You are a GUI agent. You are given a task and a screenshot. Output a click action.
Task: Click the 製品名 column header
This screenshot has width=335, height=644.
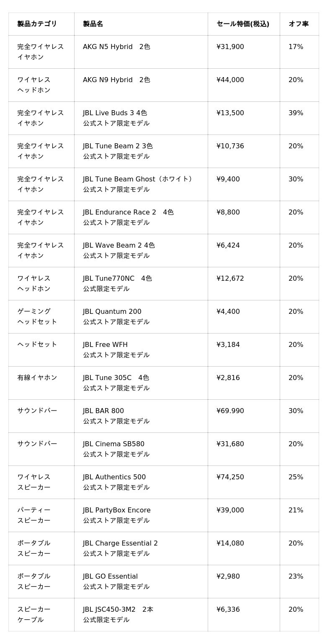coord(93,24)
